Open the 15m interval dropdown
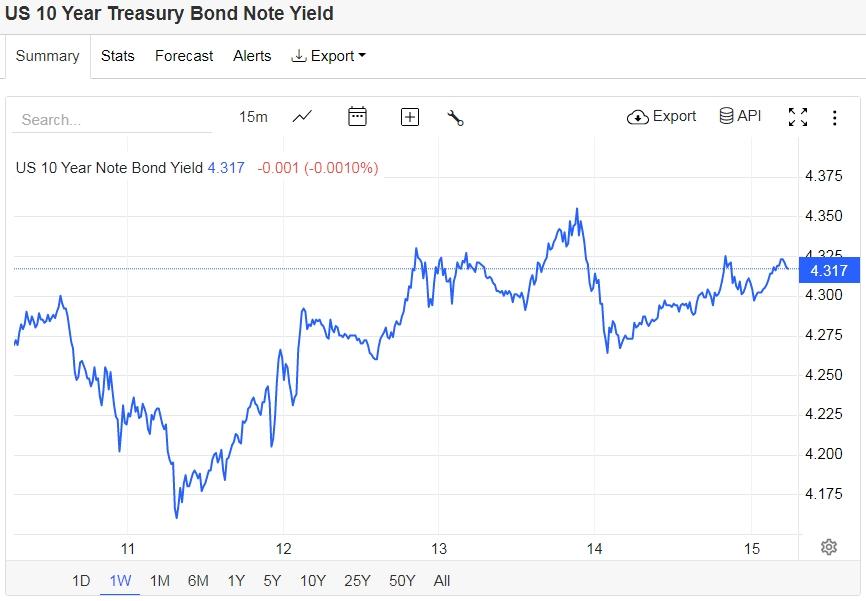 click(x=253, y=117)
